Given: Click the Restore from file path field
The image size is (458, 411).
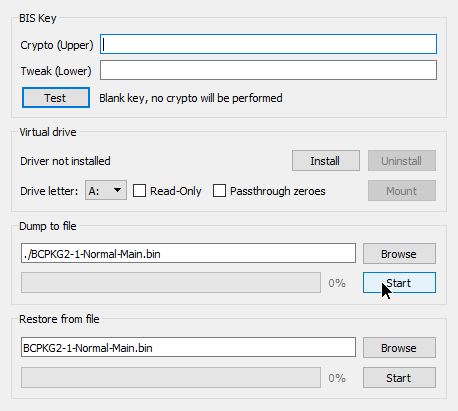Looking at the screenshot, I should tap(188, 347).
